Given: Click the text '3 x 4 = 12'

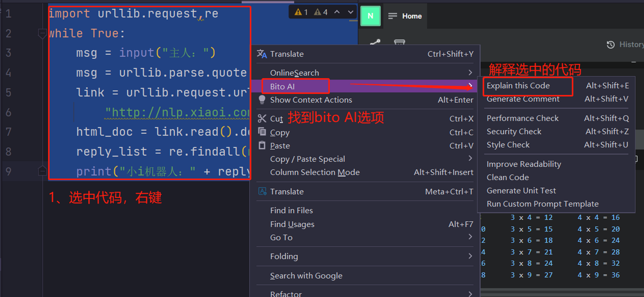Looking at the screenshot, I should [532, 217].
